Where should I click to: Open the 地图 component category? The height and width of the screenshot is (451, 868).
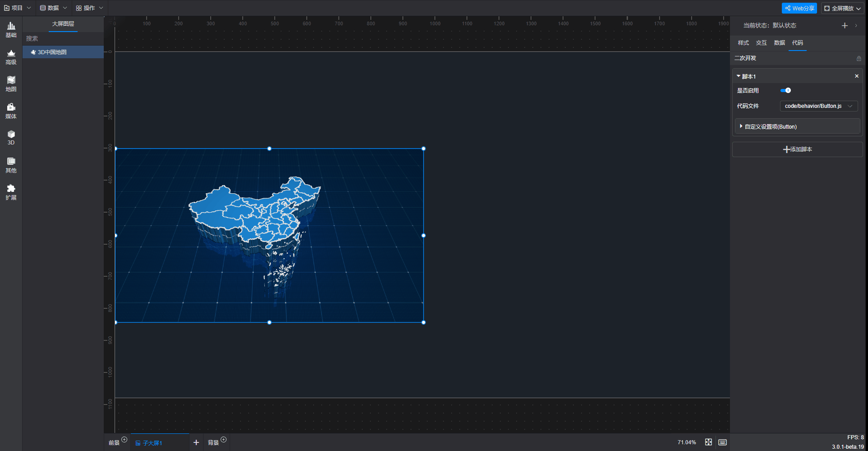click(11, 84)
